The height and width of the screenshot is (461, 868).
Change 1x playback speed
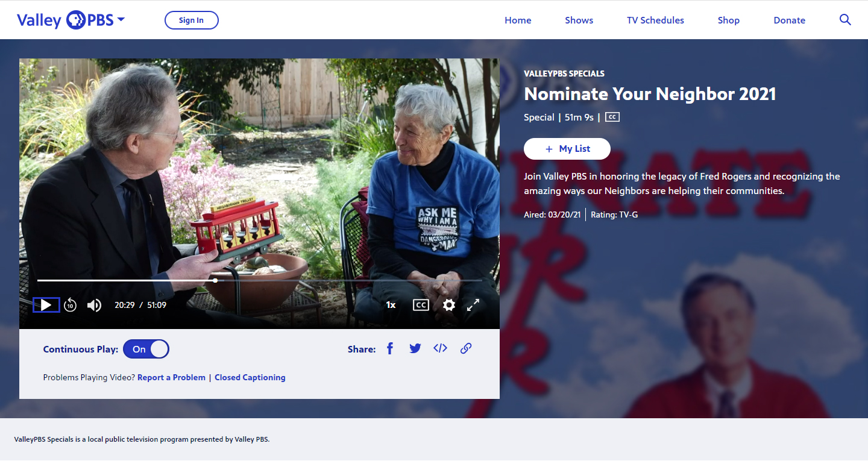[391, 305]
